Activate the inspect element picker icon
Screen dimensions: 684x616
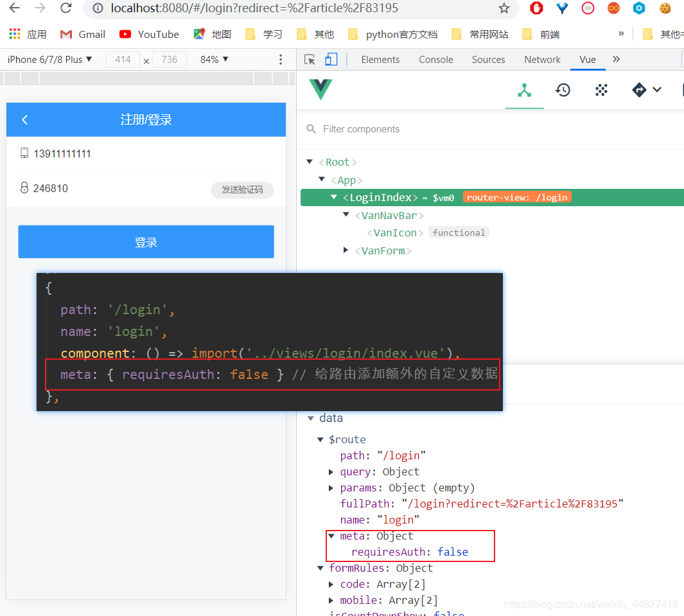tap(310, 60)
